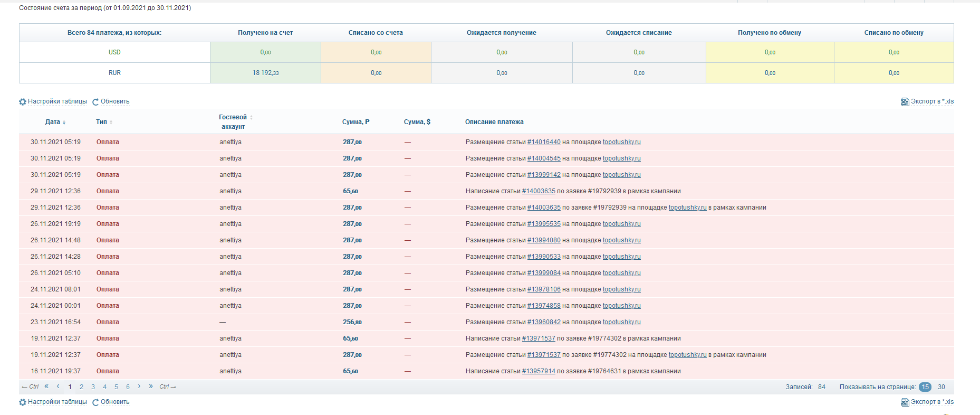Jump to first page with double arrow
Screen dimensions: 980x415
[46, 386]
